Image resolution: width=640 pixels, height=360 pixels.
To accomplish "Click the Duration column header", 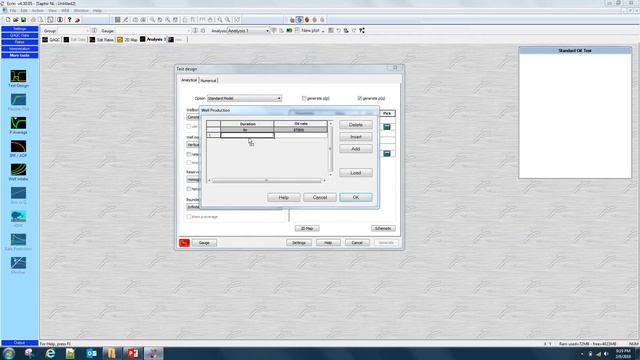I will click(247, 124).
